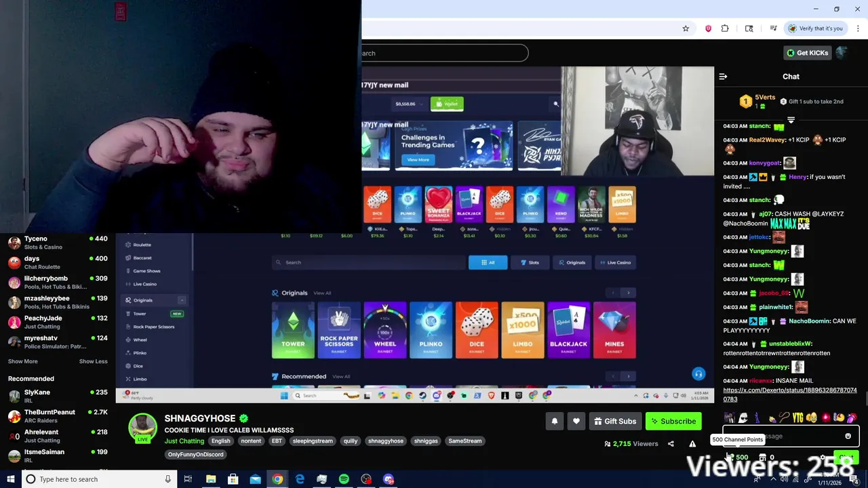Click Show More in following list

[x=22, y=361]
